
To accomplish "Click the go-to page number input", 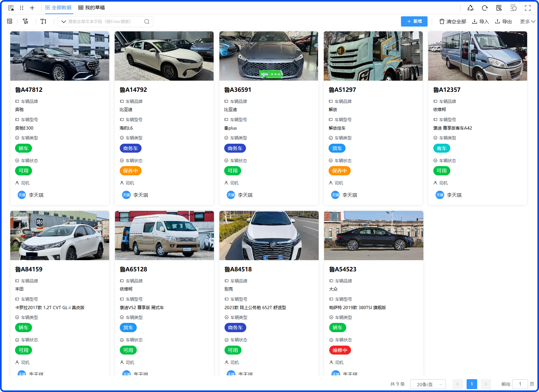I will coord(520,384).
